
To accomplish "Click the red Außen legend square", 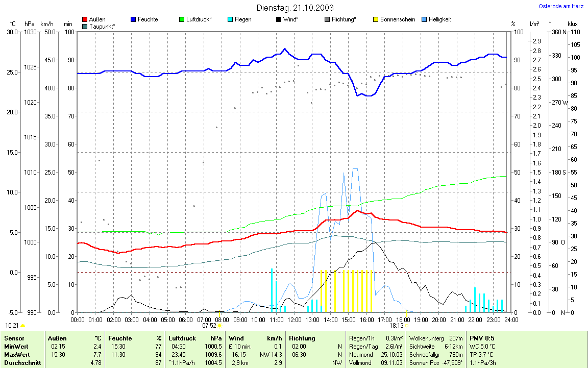I will coord(85,19).
